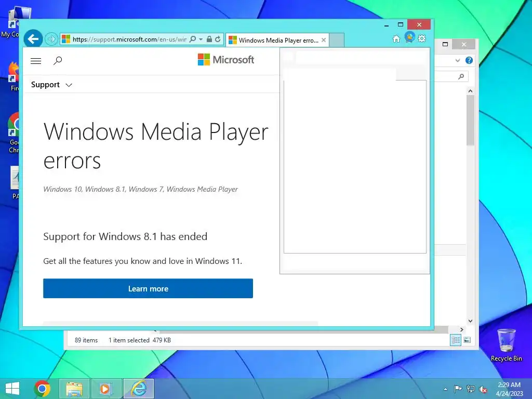This screenshot has width=532, height=399.
Task: Maximize the Internet Explorer window
Action: click(401, 25)
